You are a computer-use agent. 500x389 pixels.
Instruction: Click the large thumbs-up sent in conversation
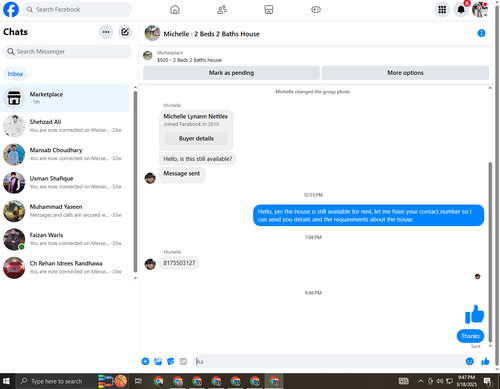tap(474, 314)
